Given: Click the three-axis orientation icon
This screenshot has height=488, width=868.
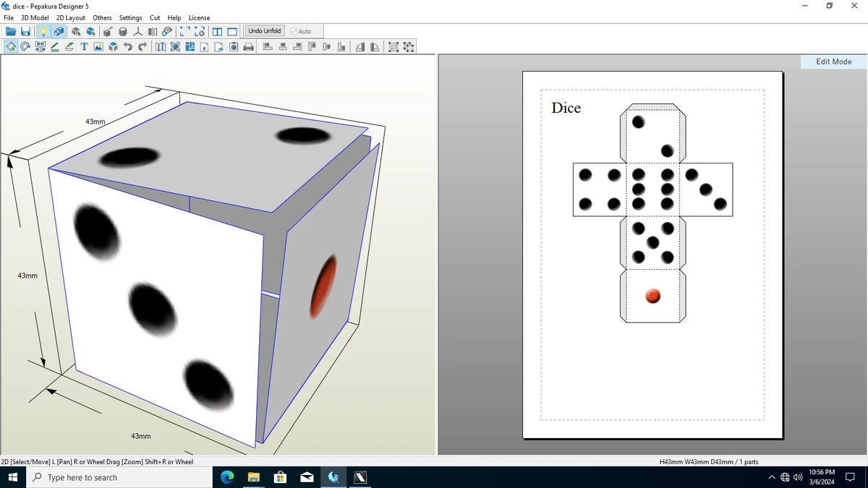Looking at the screenshot, I should click(x=137, y=31).
